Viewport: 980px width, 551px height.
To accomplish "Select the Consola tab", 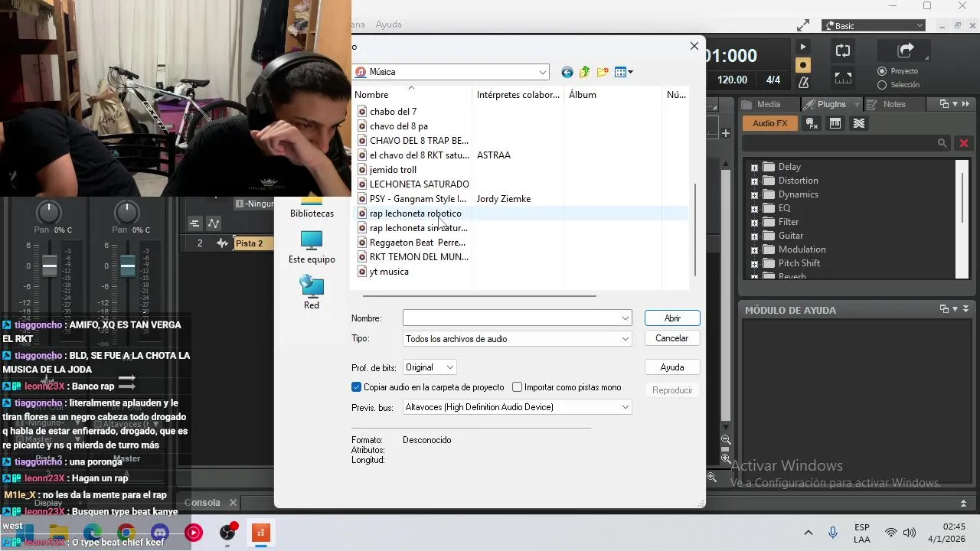I will click(x=202, y=503).
